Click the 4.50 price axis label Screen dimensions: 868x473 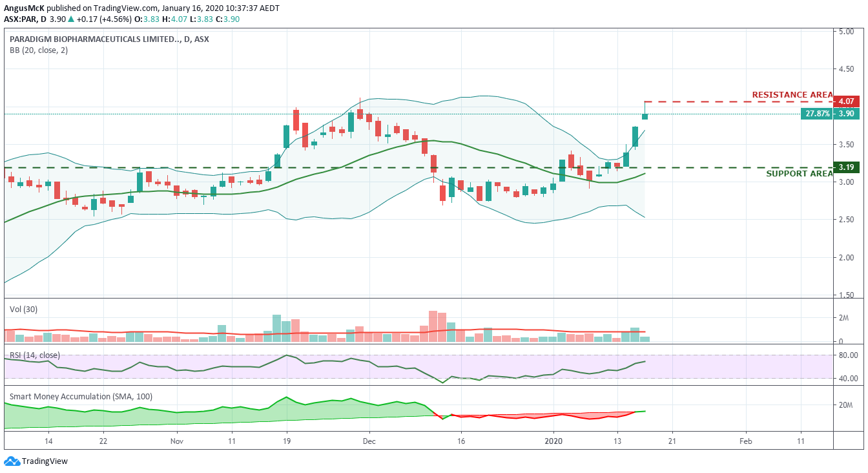coord(847,69)
